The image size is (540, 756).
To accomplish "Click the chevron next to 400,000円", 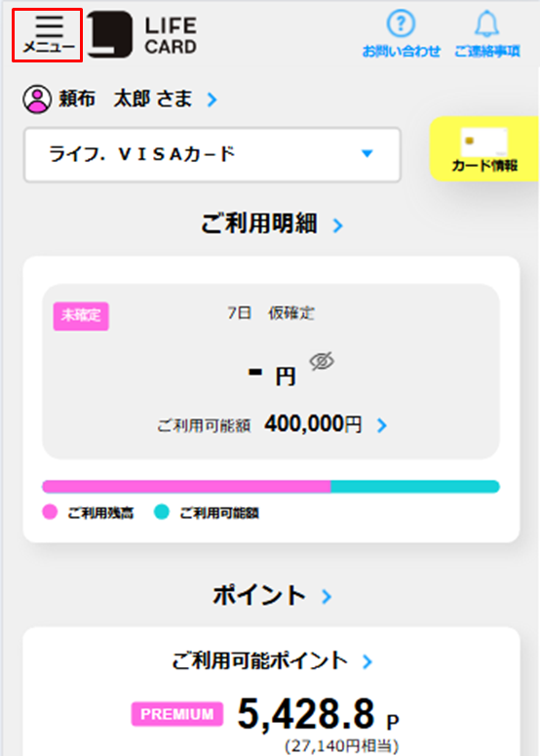I will tap(382, 425).
